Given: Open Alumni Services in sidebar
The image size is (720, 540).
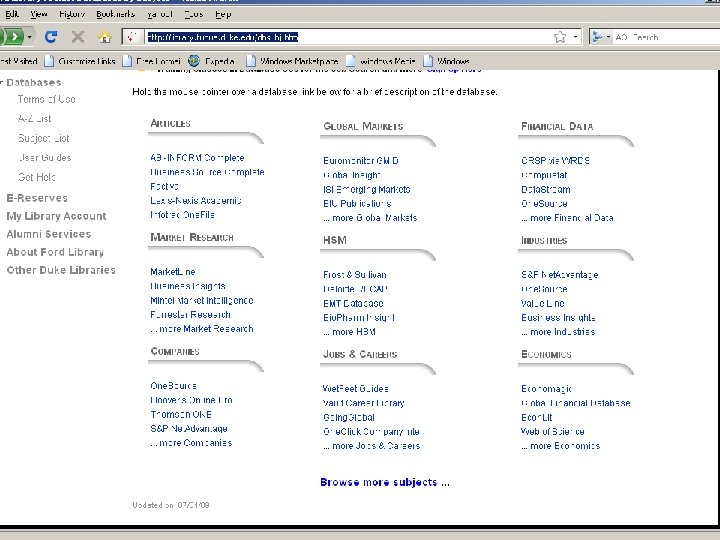Looking at the screenshot, I should 49,234.
